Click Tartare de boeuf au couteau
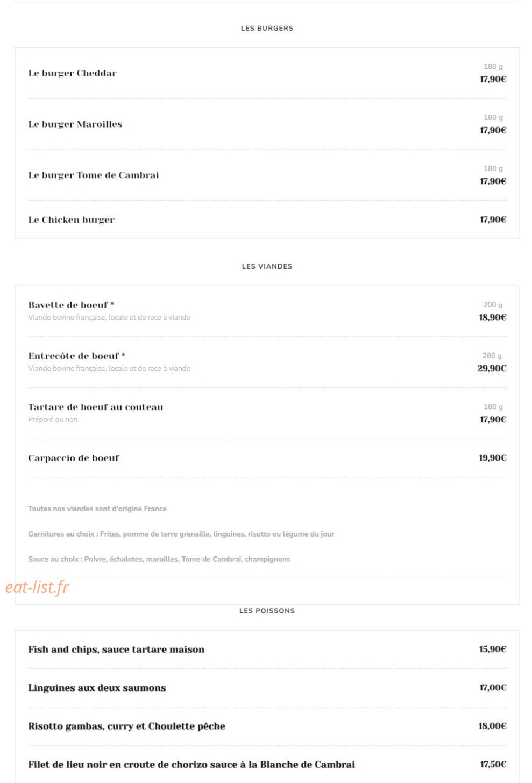The width and height of the screenshot is (532, 783). 95,407
